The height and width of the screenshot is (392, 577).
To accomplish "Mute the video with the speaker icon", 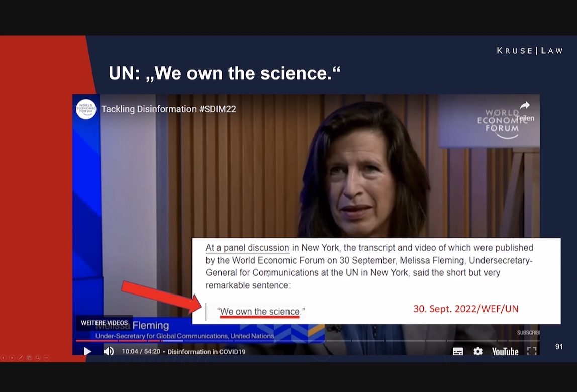I will [x=109, y=351].
